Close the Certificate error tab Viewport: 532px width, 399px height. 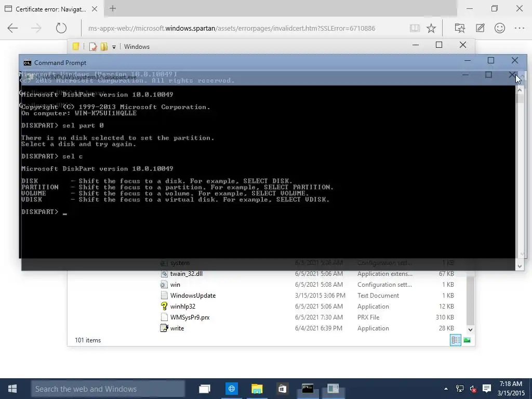coord(95,9)
